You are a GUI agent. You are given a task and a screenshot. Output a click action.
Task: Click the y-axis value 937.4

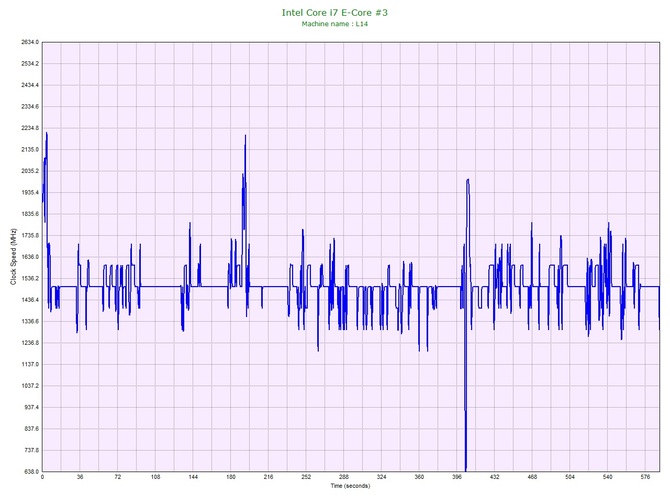tap(31, 407)
